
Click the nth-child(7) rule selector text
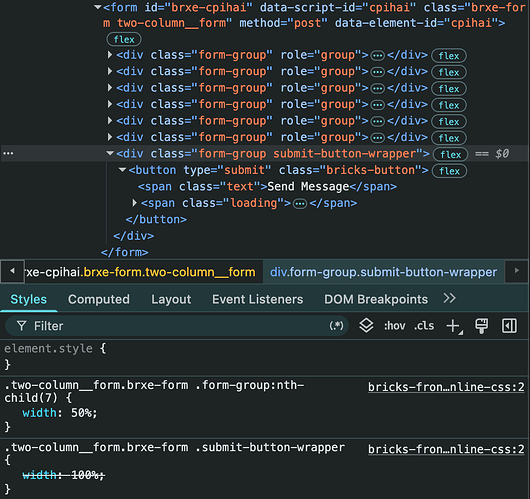[x=154, y=391]
